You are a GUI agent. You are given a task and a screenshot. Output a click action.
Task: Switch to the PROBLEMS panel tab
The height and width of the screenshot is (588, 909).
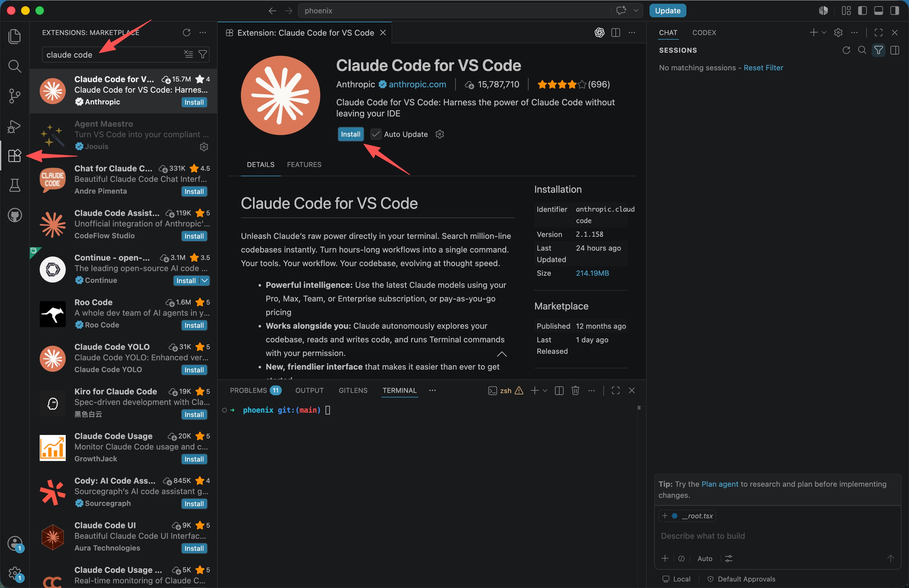pyautogui.click(x=255, y=390)
